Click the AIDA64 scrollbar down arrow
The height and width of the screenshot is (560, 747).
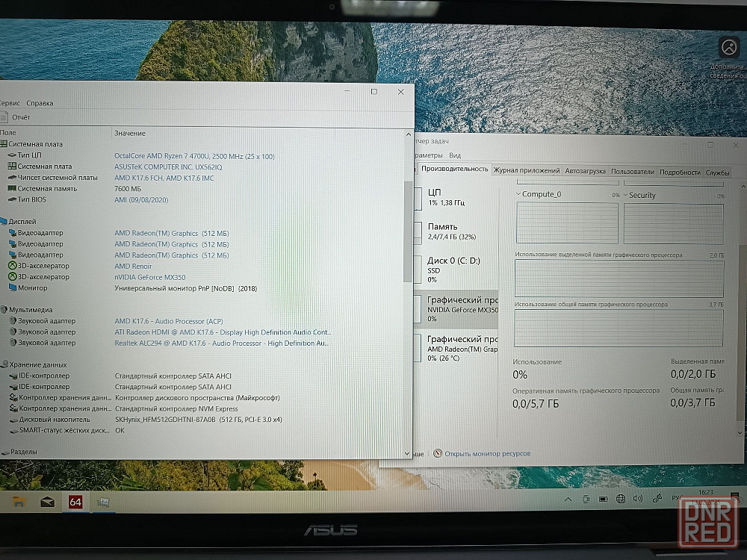pyautogui.click(x=407, y=453)
